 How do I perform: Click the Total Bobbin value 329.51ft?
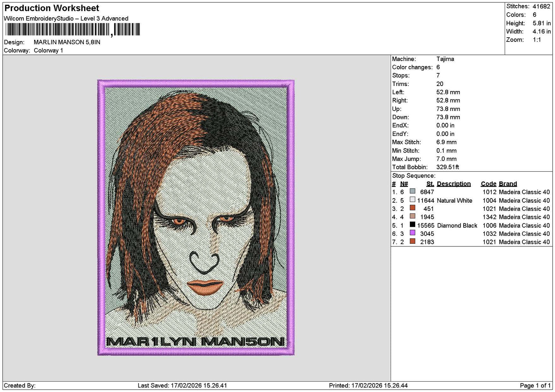click(x=447, y=167)
